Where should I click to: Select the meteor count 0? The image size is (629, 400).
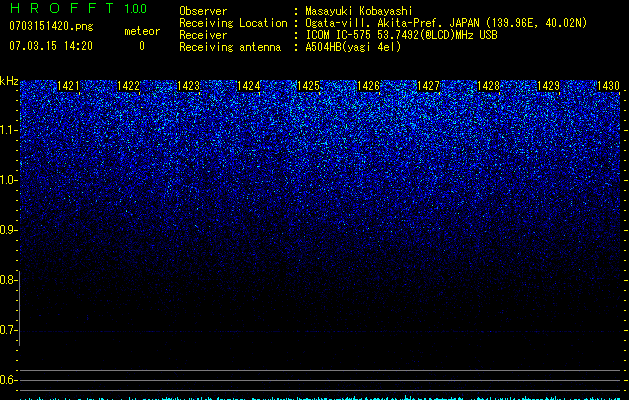[x=142, y=46]
